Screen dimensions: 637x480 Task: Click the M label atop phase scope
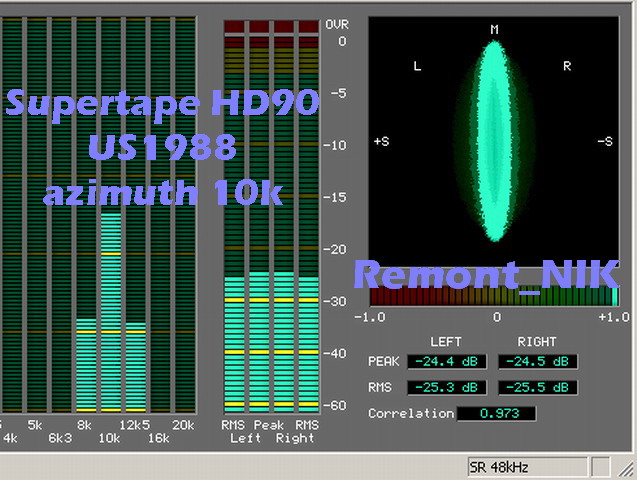coord(494,30)
